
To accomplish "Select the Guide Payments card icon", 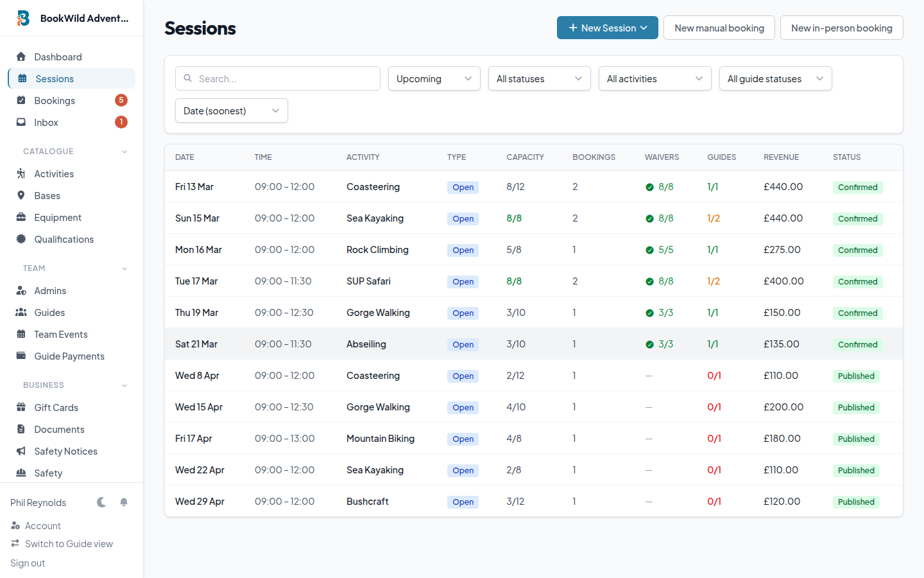I will pyautogui.click(x=22, y=356).
